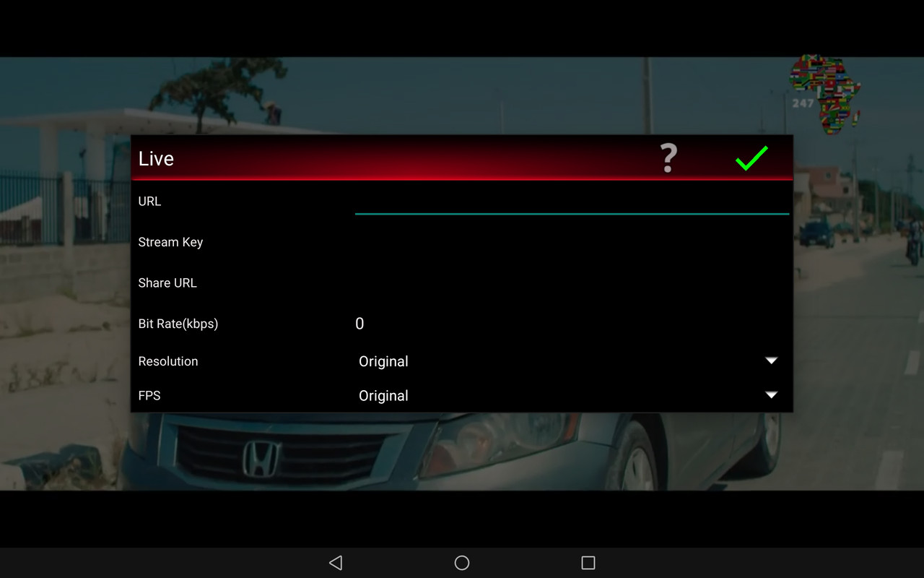
Task: Confirm settings with the green checkmark
Action: (x=751, y=158)
